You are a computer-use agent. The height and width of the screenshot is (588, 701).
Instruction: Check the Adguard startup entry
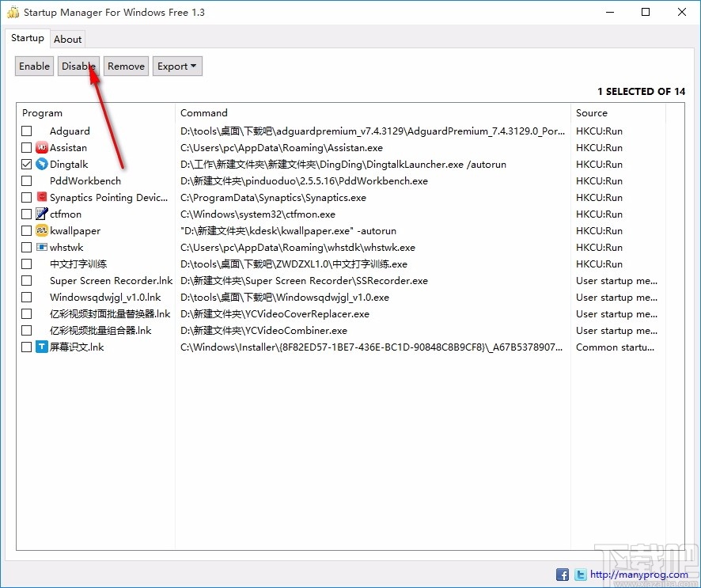26,131
